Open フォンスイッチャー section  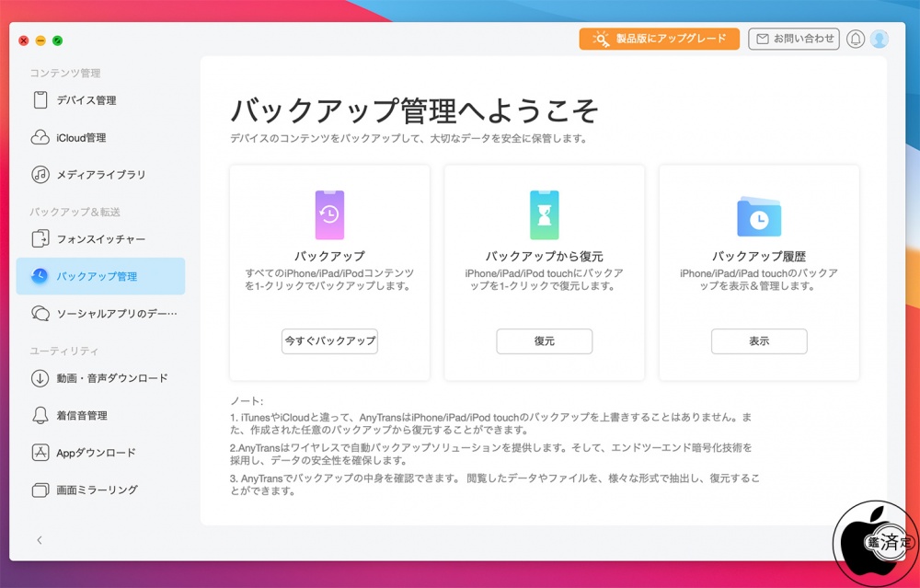[x=100, y=239]
